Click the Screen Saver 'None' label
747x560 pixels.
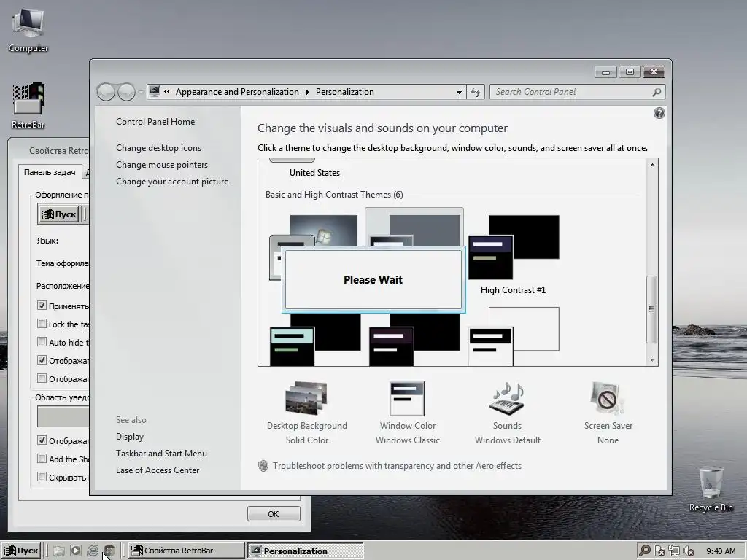tap(608, 440)
